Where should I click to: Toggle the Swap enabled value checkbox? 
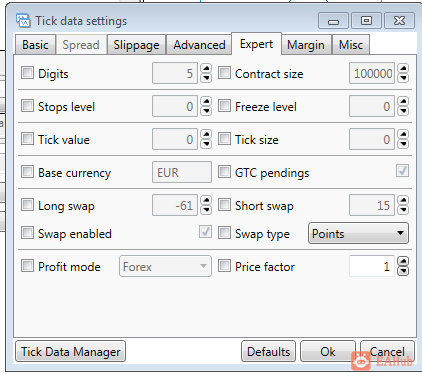coord(205,232)
